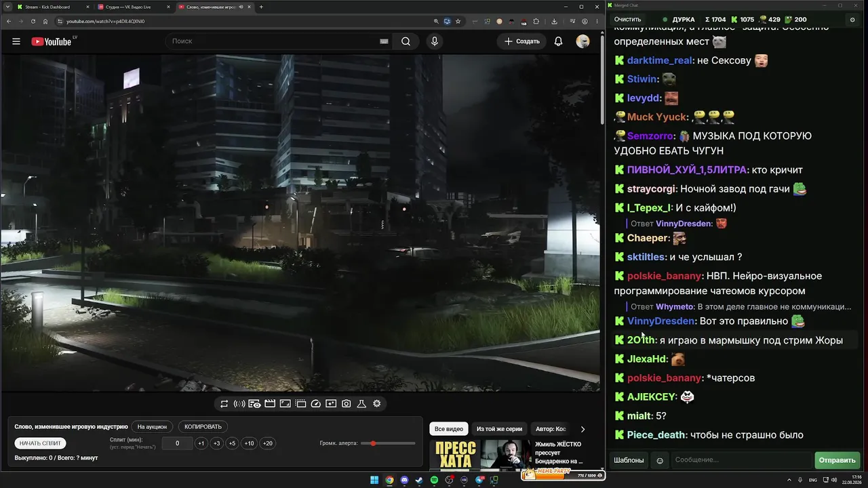Click username darktime_real in chat
Image resolution: width=868 pixels, height=488 pixels.
[660, 61]
